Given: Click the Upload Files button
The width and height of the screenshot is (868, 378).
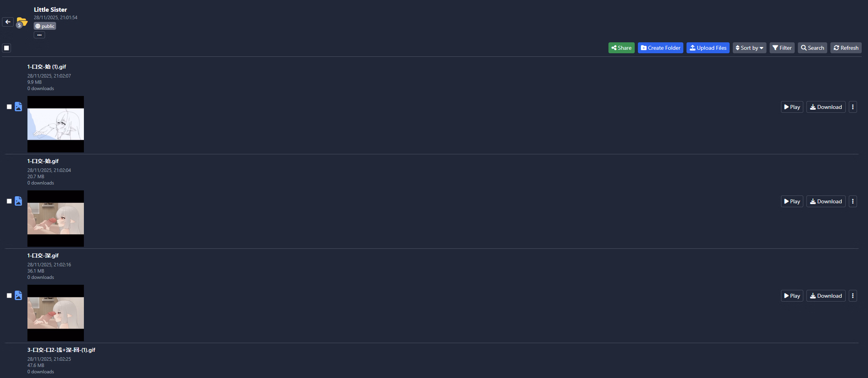Looking at the screenshot, I should (x=708, y=48).
